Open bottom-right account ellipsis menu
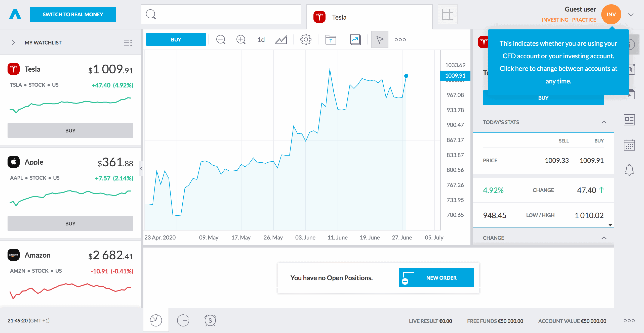Screen dimensions: 644x333 click(629, 321)
